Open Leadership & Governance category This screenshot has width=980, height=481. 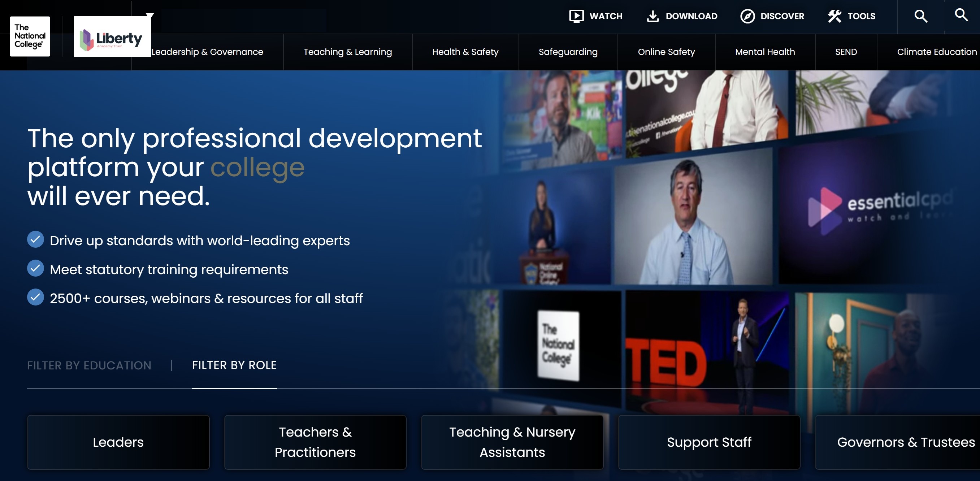click(x=207, y=52)
